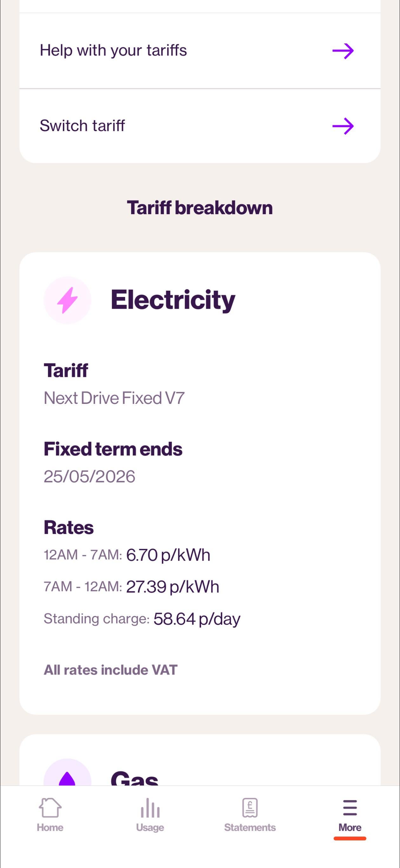Tap the arrow beside Help with your tariffs
This screenshot has width=400, height=868.
click(343, 51)
